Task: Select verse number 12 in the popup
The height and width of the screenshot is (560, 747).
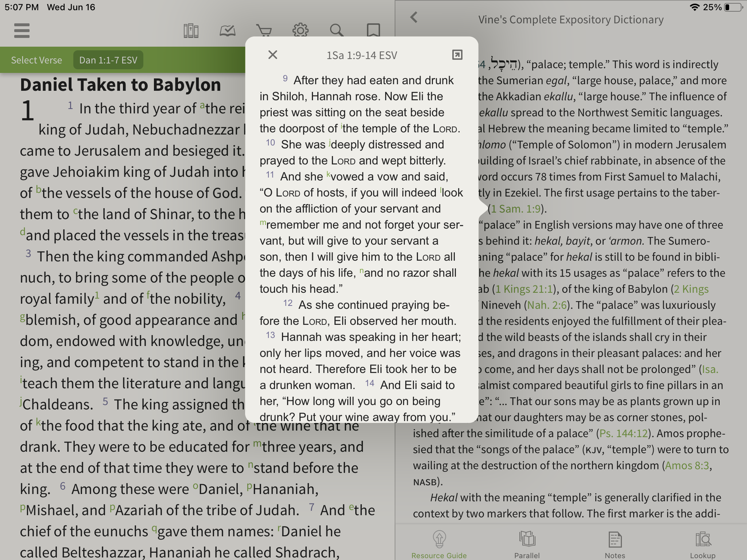Action: [x=288, y=303]
